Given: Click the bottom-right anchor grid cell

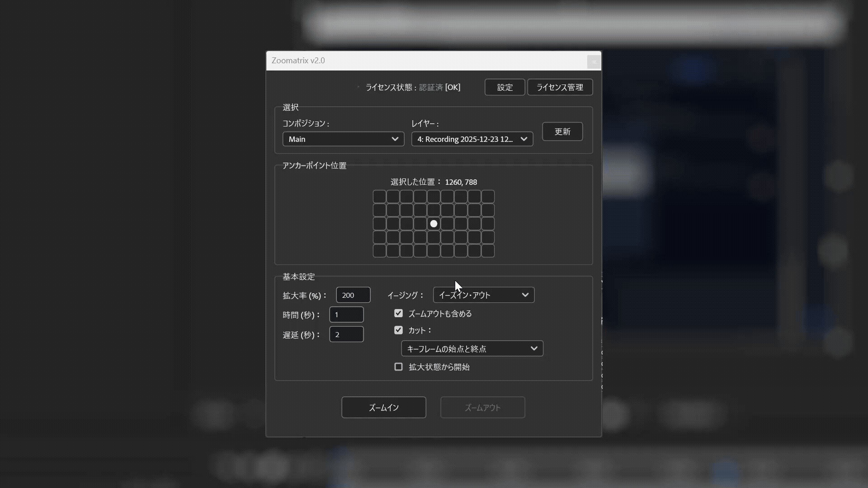Looking at the screenshot, I should click(488, 251).
